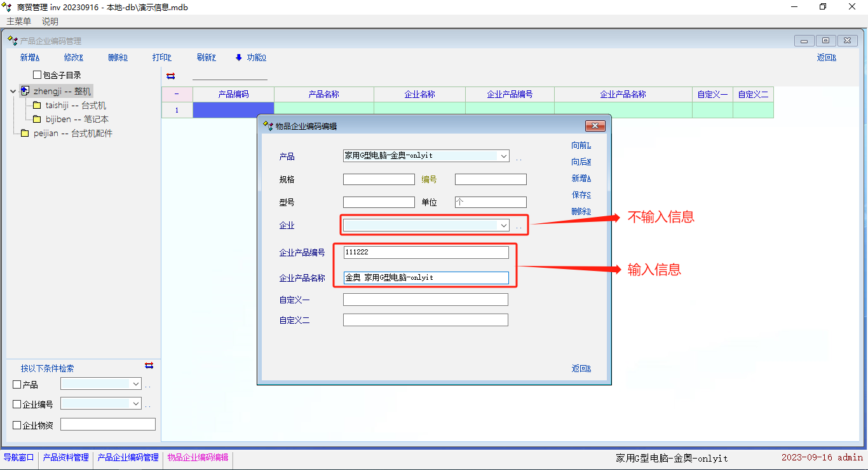Viewport: 868px width, 470px height.
Task: Tick the 企业物资 search checkbox
Action: click(x=17, y=425)
